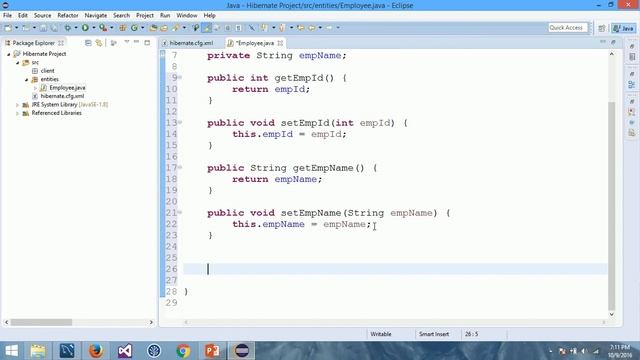Click the editor vertical scrollbar thumb

coord(611,206)
